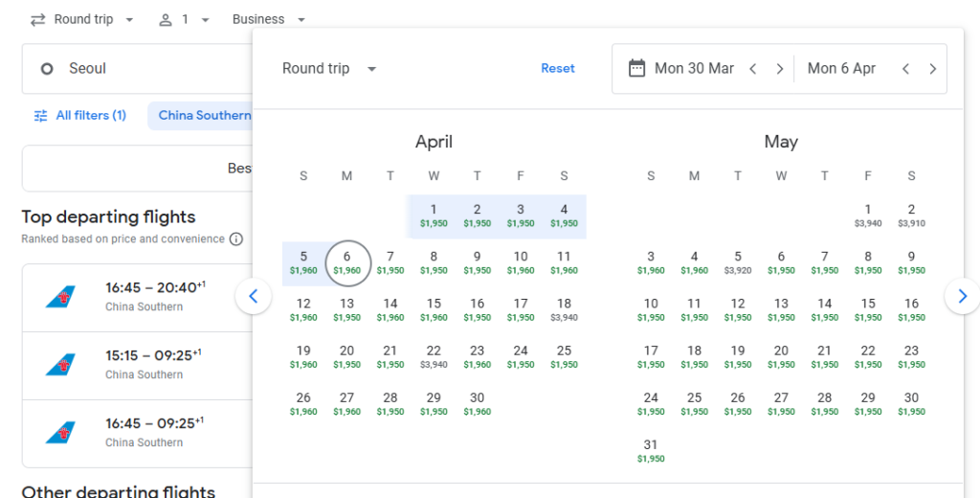Move return date one day later
The image size is (980, 498).
(932, 69)
